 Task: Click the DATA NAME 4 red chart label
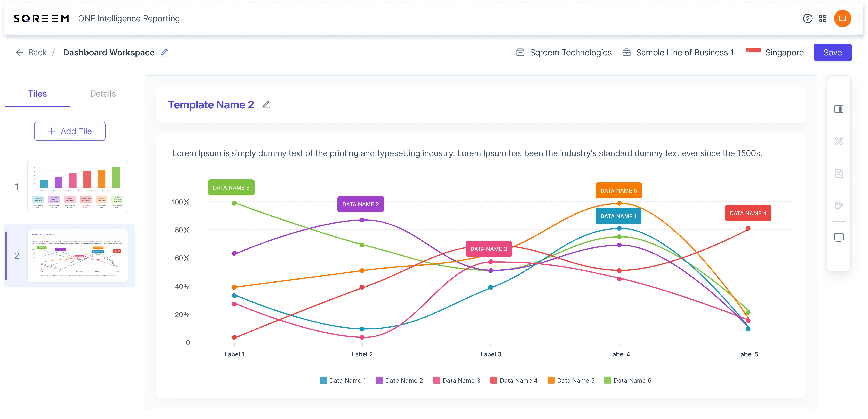click(748, 213)
